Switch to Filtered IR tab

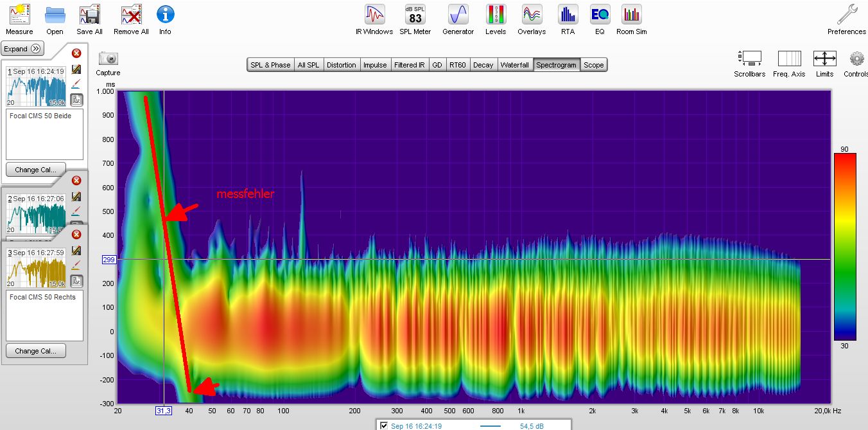[x=409, y=65]
